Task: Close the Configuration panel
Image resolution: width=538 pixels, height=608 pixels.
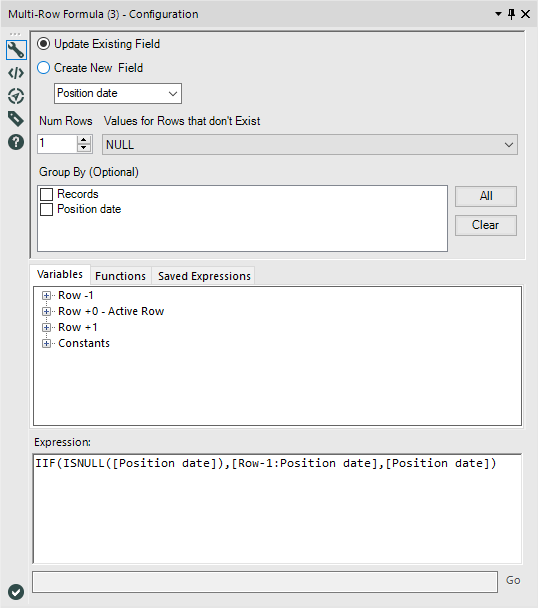Action: [525, 14]
